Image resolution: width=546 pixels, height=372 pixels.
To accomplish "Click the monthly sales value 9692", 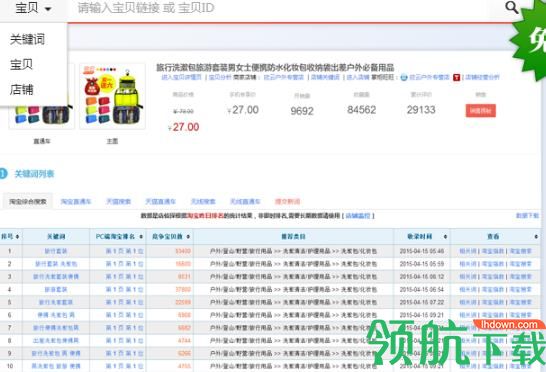I will tap(302, 111).
